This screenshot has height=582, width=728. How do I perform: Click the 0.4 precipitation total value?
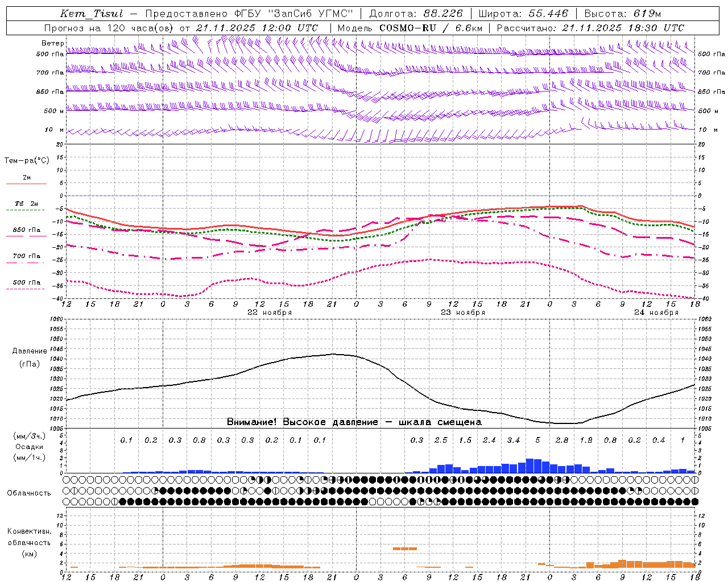point(659,440)
